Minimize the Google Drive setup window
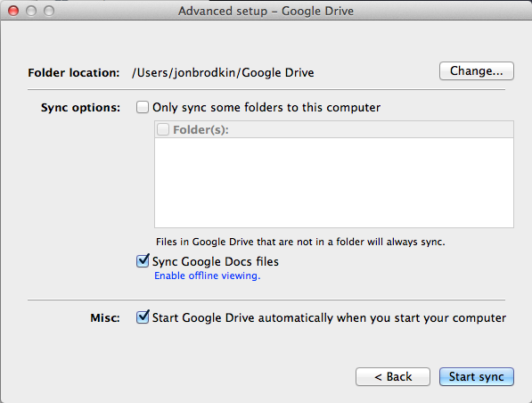Image resolution: width=532 pixels, height=403 pixels. tap(31, 11)
